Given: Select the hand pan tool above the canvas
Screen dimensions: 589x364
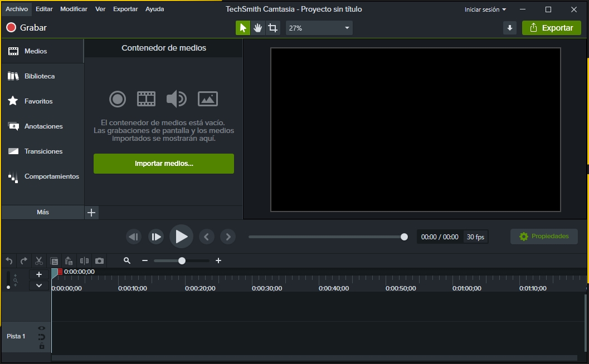Looking at the screenshot, I should (258, 27).
